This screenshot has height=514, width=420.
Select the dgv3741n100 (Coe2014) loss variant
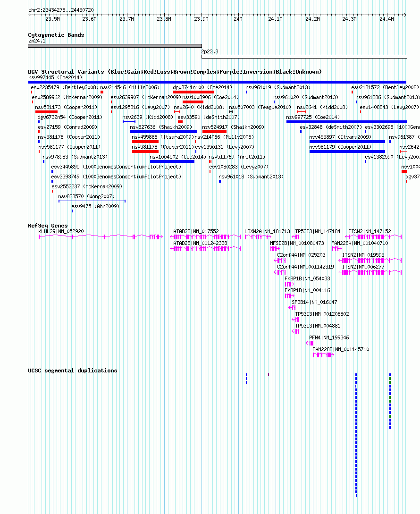193,92
